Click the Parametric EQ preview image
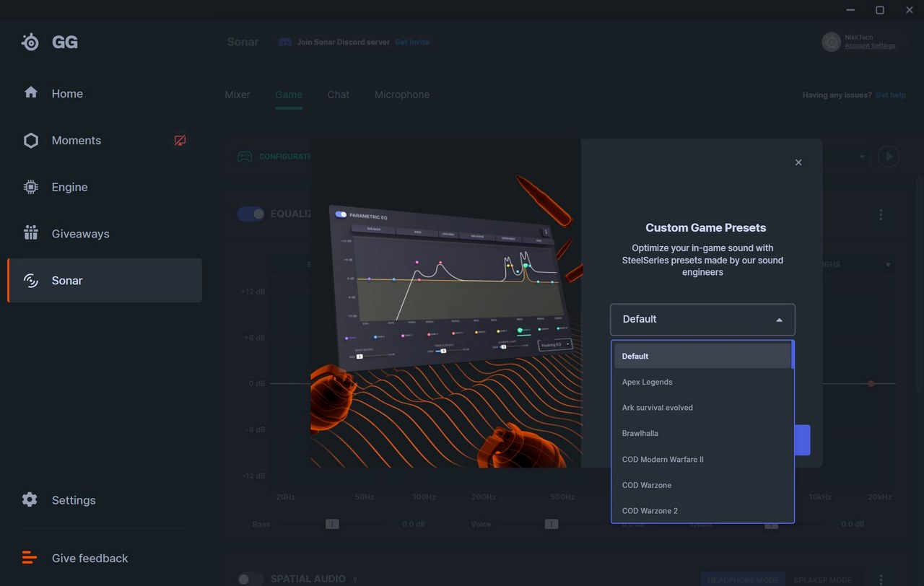924x586 pixels. click(446, 303)
